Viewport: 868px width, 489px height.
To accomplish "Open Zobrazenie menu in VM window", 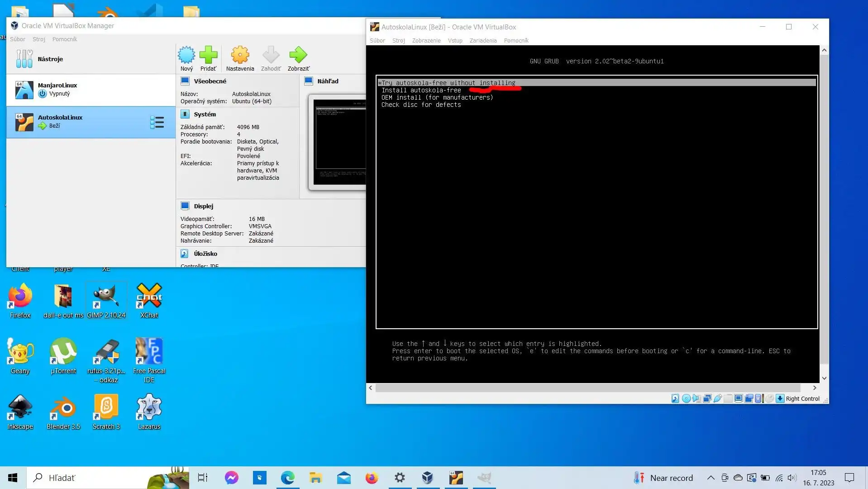I will coord(426,41).
